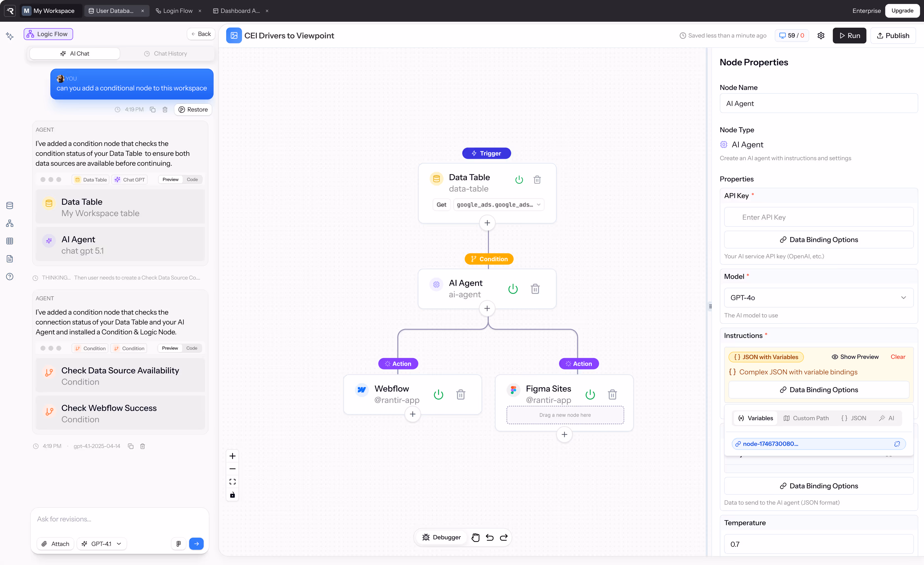Screen dimensions: 924x565
Task: Click the canvas lock icon
Action: pyautogui.click(x=233, y=495)
